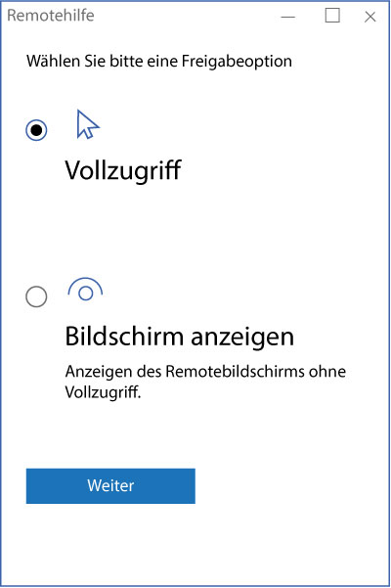
Task: Click the eye icon above Bildschirm anzeigen
Action: tap(85, 290)
